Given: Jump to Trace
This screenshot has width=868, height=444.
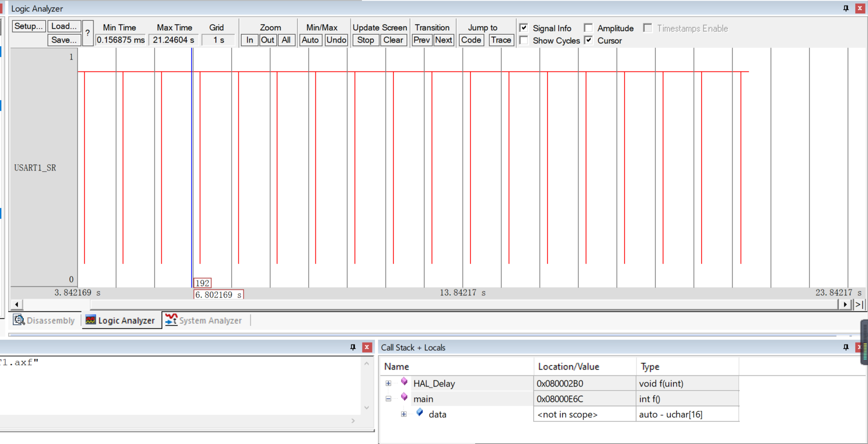Looking at the screenshot, I should (x=501, y=40).
